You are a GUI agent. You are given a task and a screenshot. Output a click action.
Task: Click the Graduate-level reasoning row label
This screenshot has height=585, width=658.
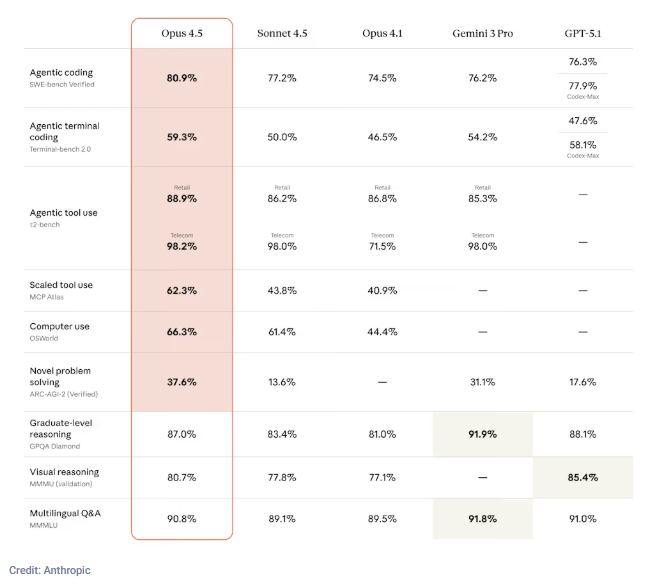(x=63, y=429)
